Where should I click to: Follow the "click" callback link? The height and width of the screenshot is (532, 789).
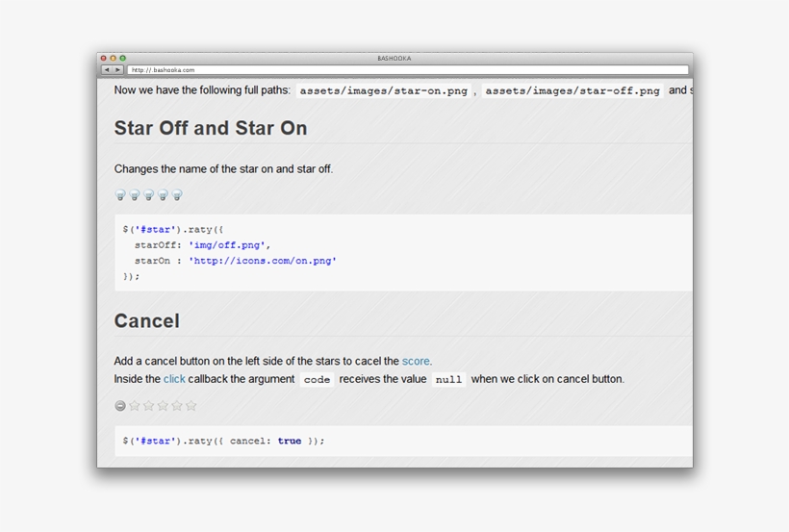point(174,379)
